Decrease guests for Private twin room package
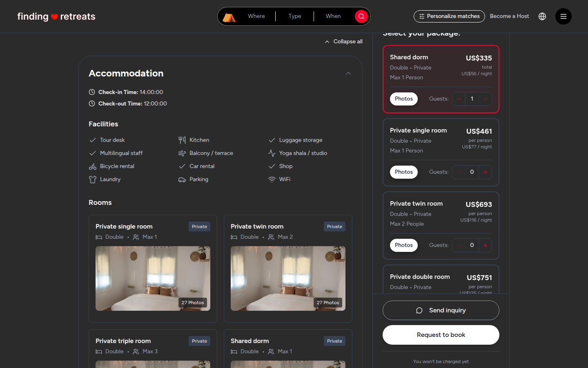 [x=459, y=245]
